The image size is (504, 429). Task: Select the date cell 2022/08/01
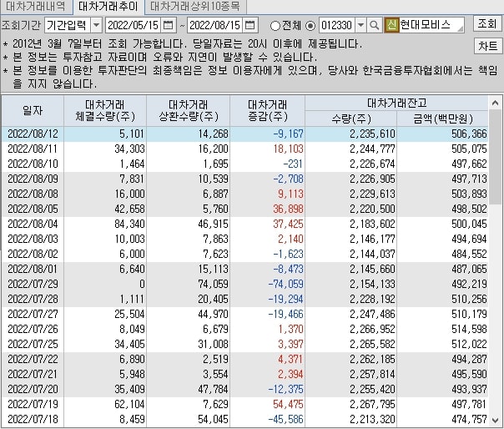tap(33, 269)
